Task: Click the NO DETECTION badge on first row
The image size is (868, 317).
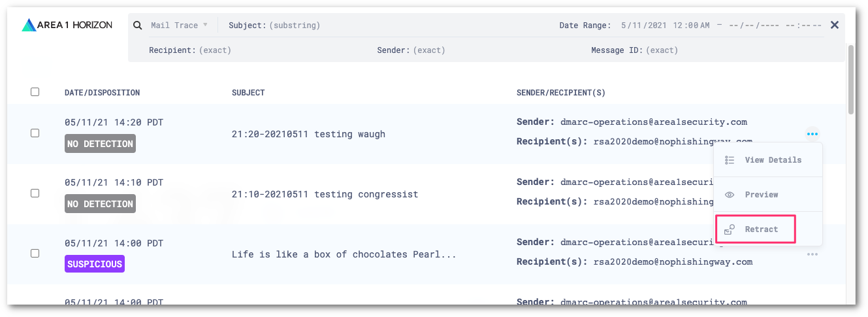Action: [x=100, y=144]
